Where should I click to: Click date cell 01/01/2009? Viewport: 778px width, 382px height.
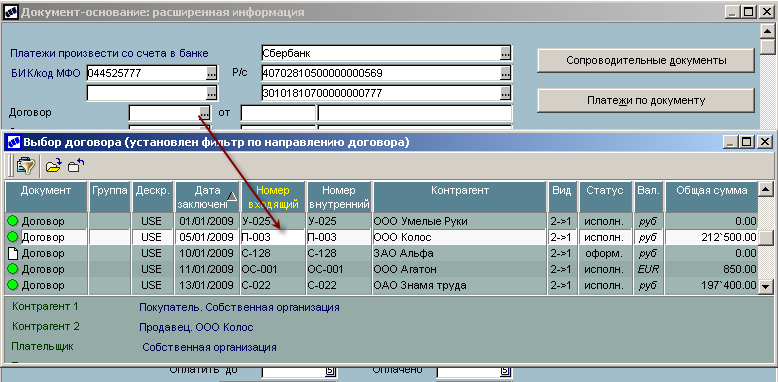(x=207, y=221)
